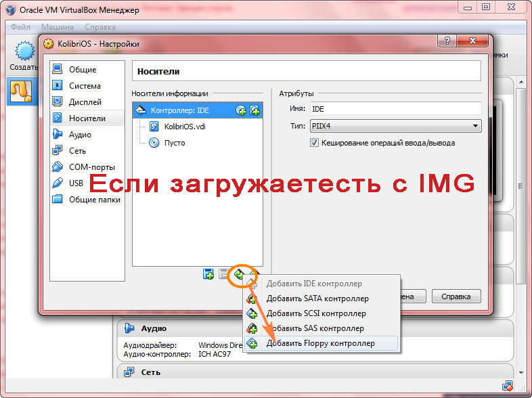Click the add attachment icon below storage tree
Viewport: 532px width, 398px height.
click(x=209, y=274)
